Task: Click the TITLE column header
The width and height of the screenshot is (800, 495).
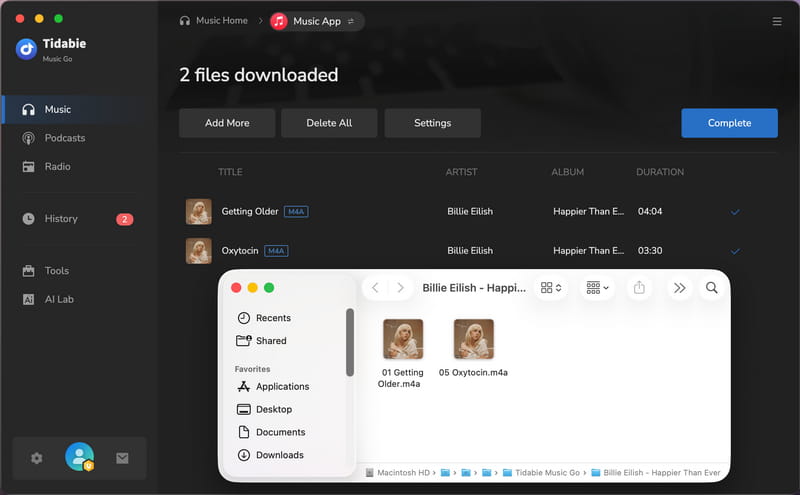Action: click(x=230, y=172)
